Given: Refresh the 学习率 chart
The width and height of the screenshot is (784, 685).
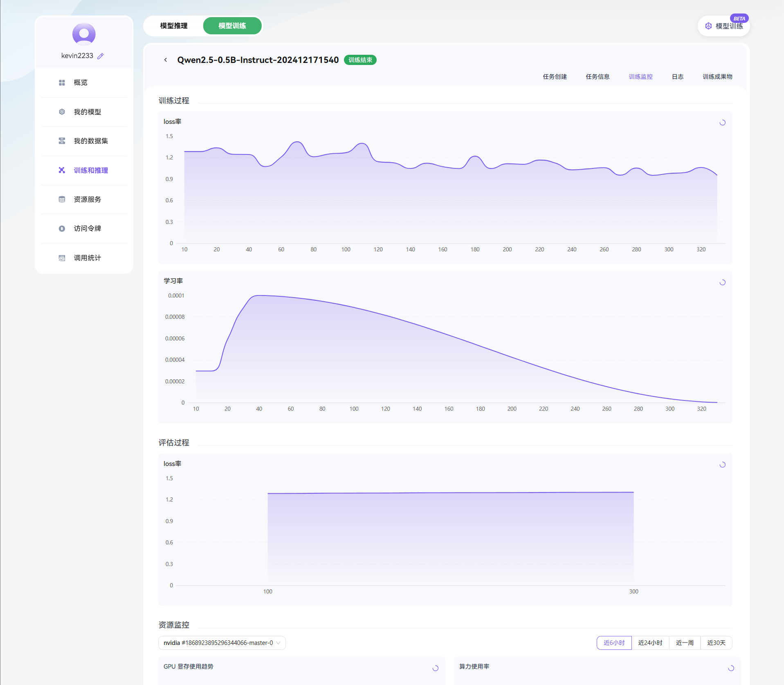Looking at the screenshot, I should coord(723,282).
